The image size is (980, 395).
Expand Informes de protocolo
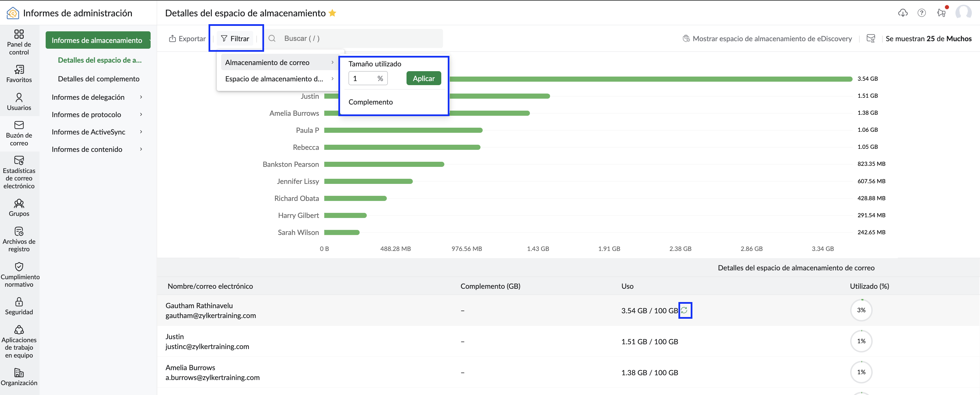click(97, 114)
